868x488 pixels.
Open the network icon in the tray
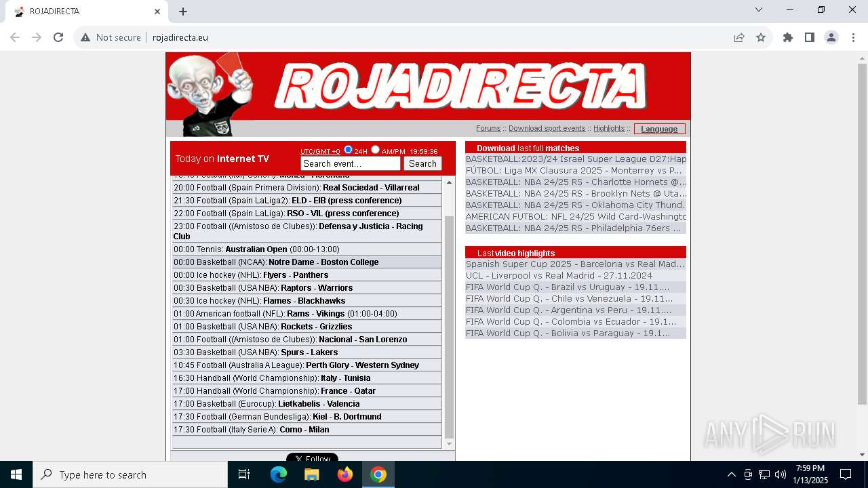[x=764, y=474]
